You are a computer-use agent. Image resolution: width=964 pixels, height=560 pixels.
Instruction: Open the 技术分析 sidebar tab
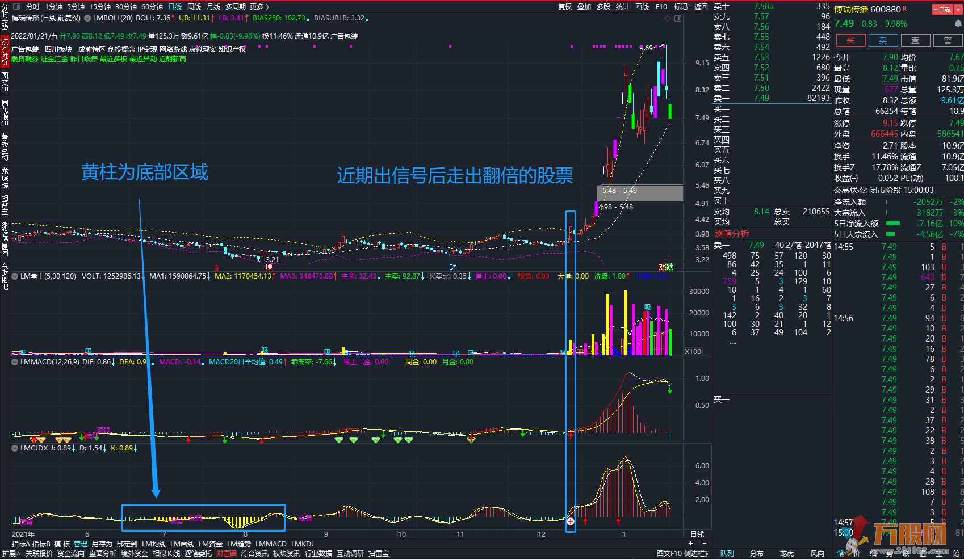coord(5,51)
